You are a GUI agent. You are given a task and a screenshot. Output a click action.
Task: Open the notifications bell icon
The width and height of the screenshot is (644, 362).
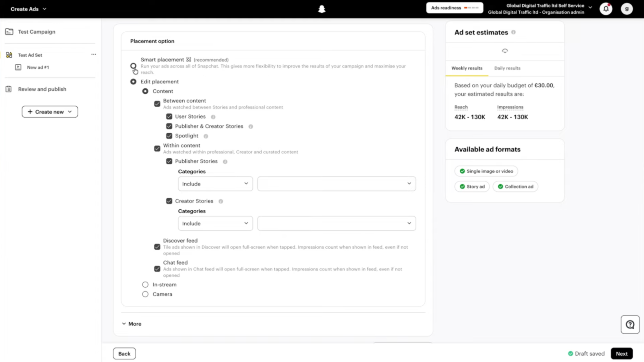[x=606, y=9]
